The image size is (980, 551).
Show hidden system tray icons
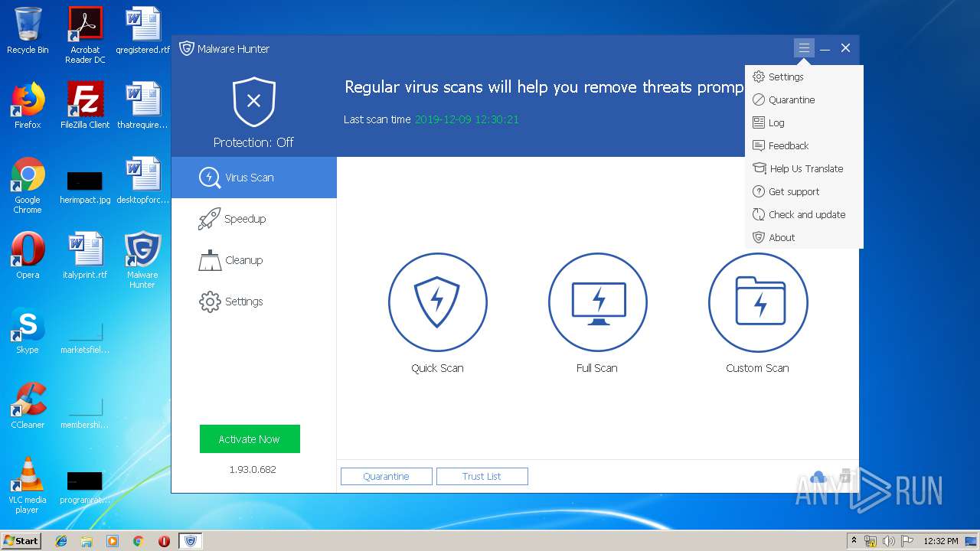click(854, 541)
